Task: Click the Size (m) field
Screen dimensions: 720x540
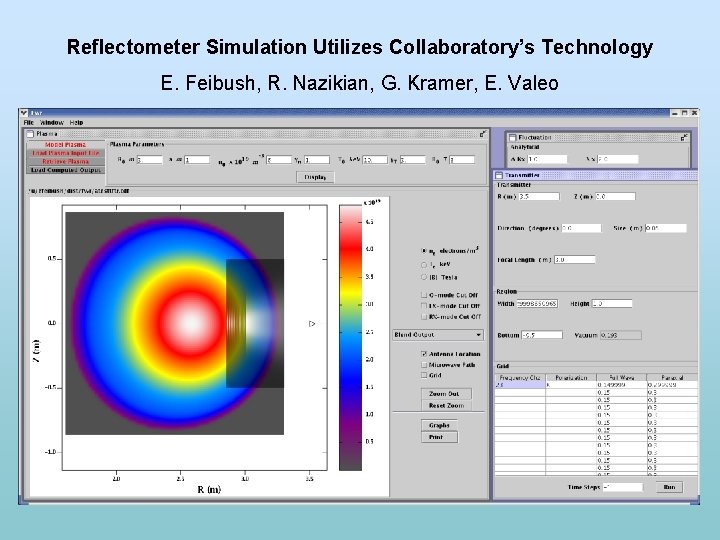Action: pyautogui.click(x=666, y=228)
